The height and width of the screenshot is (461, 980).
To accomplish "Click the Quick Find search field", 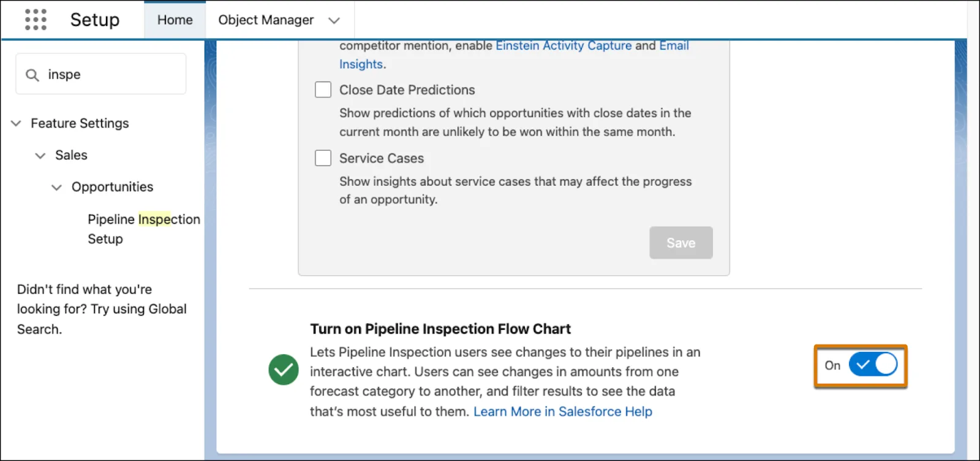I will click(x=101, y=74).
